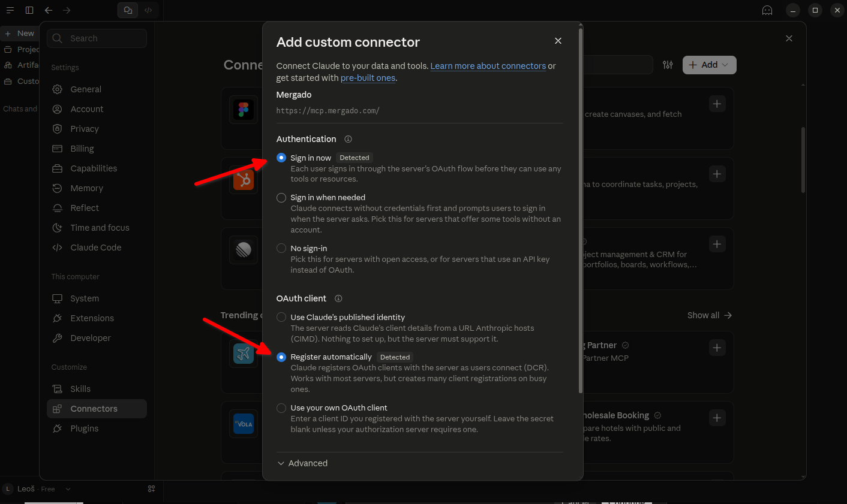Open the Claude Code icon in settings
847x504 pixels.
58,248
